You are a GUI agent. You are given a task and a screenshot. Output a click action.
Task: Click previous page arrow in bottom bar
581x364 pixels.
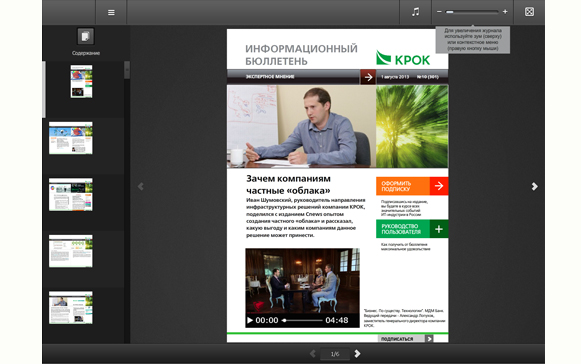tap(313, 354)
